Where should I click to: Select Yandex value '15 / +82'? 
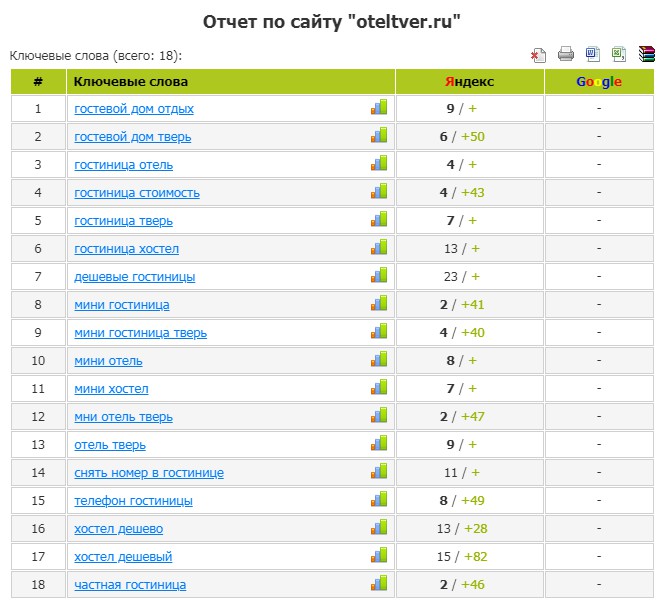pyautogui.click(x=462, y=557)
